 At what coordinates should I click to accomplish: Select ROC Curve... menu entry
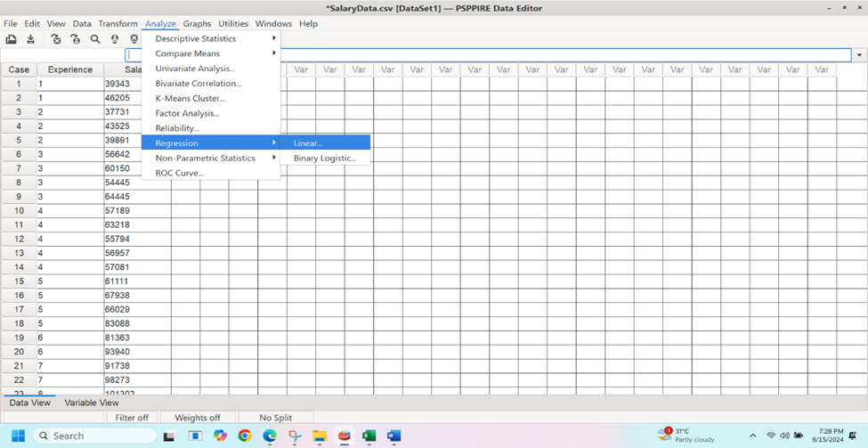211,173
